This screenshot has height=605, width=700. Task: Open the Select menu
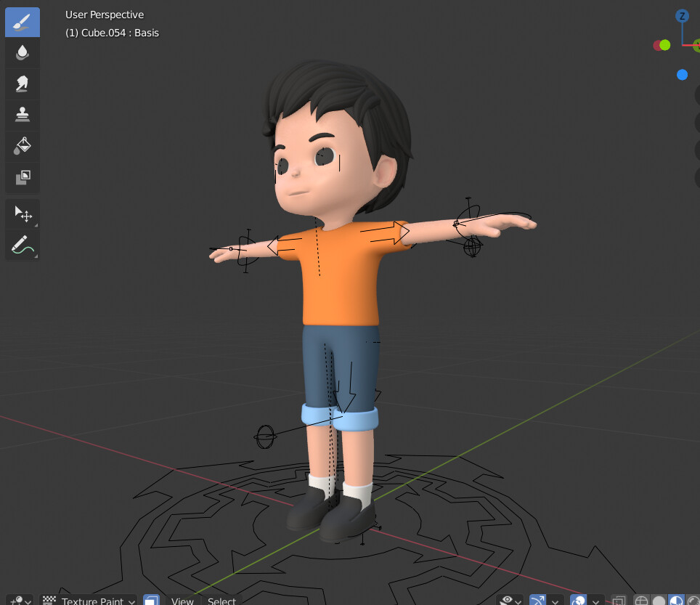pyautogui.click(x=221, y=600)
